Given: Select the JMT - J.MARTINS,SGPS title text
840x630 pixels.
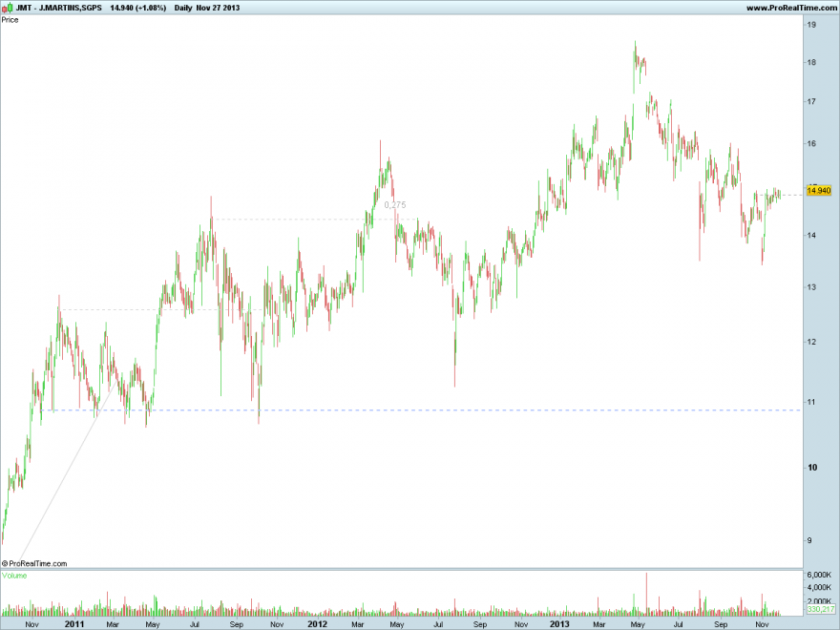Looking at the screenshot, I should 59,8.
